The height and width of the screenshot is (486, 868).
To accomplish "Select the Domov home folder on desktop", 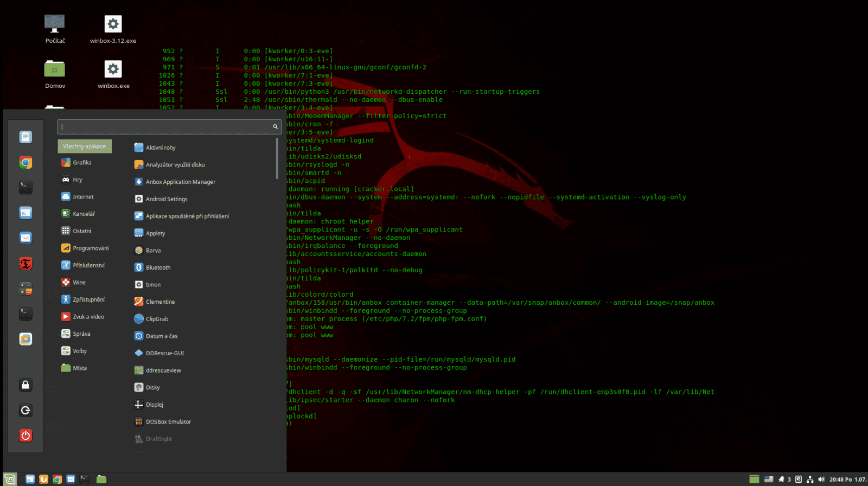I will [x=55, y=74].
